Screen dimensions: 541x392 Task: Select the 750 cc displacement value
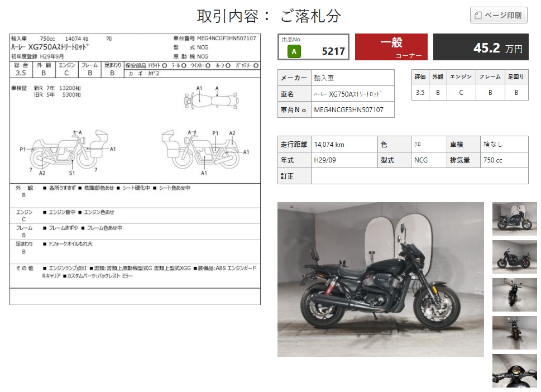click(x=503, y=160)
